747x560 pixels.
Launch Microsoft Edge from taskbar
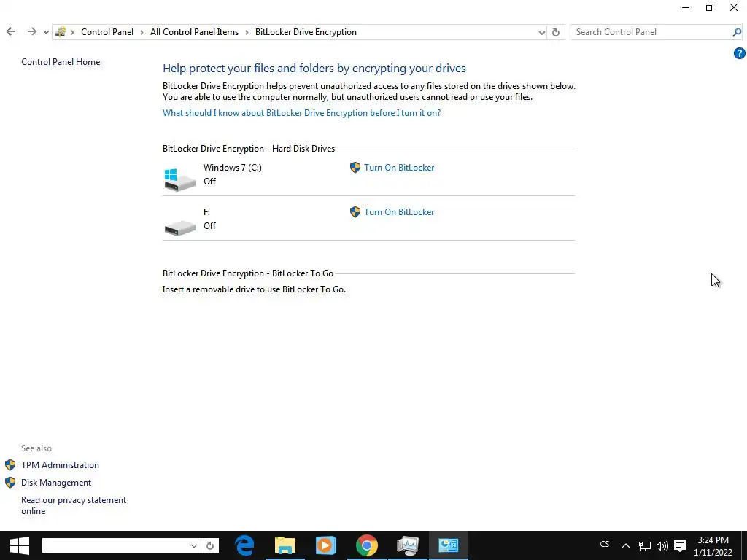pos(245,545)
